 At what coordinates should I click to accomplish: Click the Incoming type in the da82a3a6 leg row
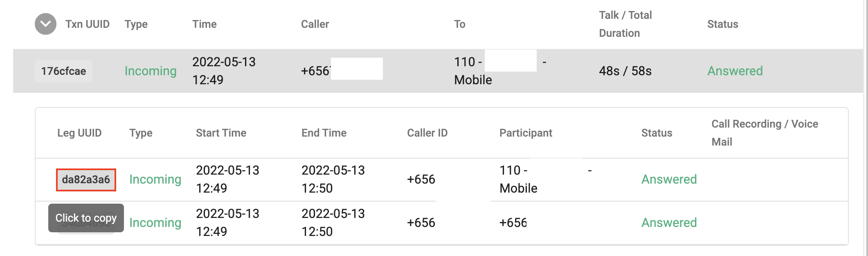point(155,180)
